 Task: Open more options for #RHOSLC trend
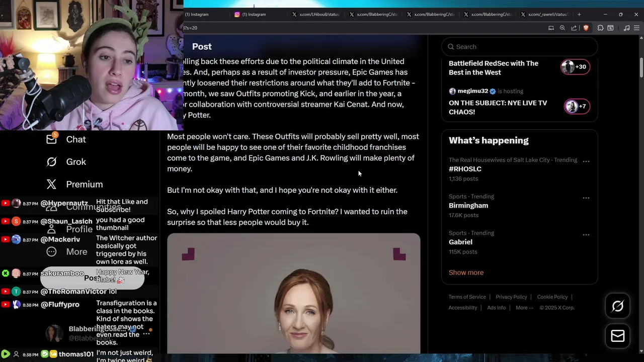point(586,161)
